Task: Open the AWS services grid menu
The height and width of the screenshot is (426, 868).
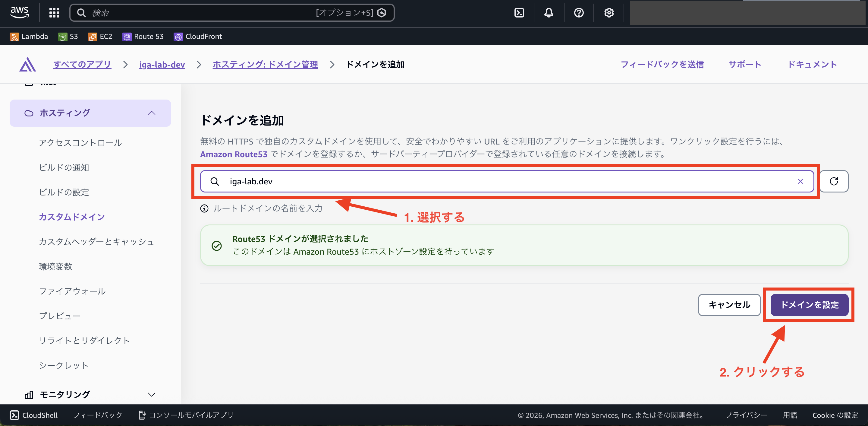Action: [54, 13]
